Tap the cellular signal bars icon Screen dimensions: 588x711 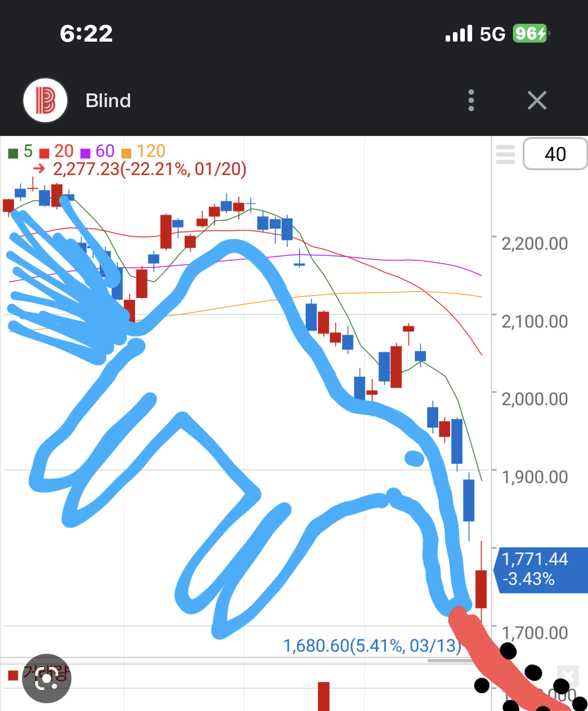458,34
